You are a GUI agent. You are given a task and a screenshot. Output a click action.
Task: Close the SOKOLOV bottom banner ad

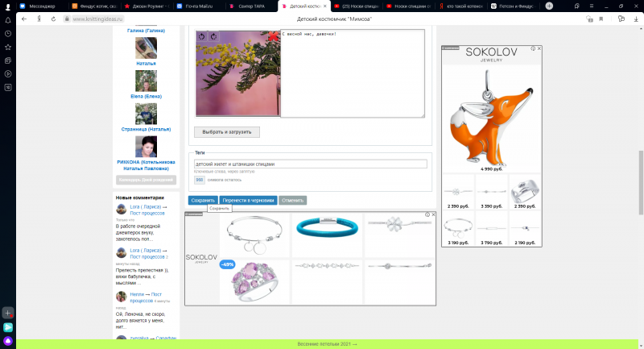[433, 214]
